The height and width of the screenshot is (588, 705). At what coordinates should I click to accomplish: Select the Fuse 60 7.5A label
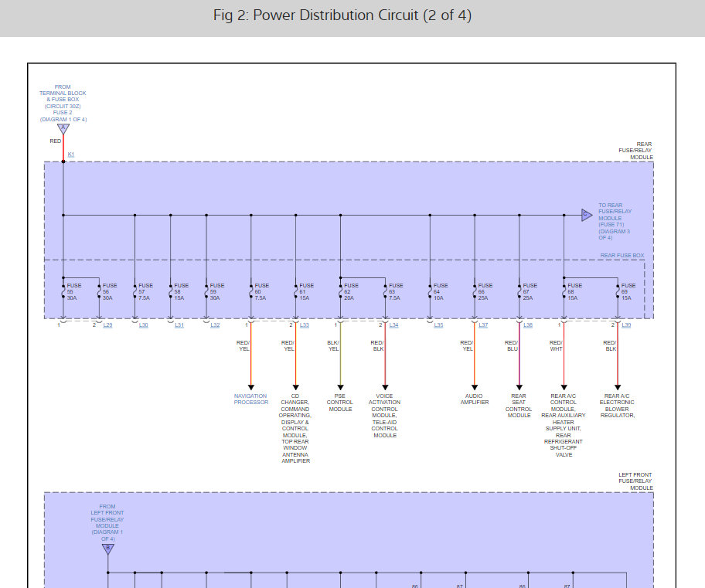pos(261,292)
